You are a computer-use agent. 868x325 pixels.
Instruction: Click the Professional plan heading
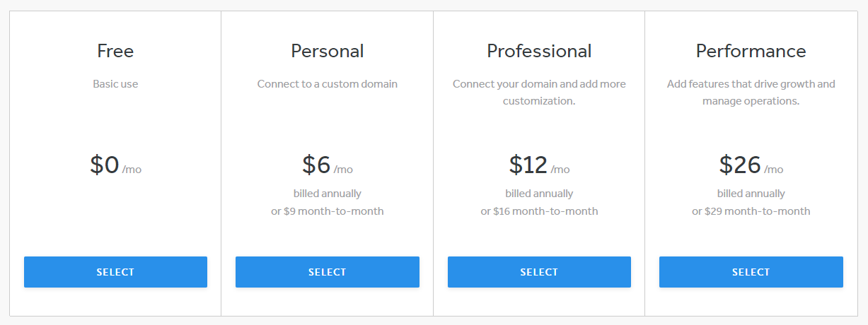coord(539,51)
